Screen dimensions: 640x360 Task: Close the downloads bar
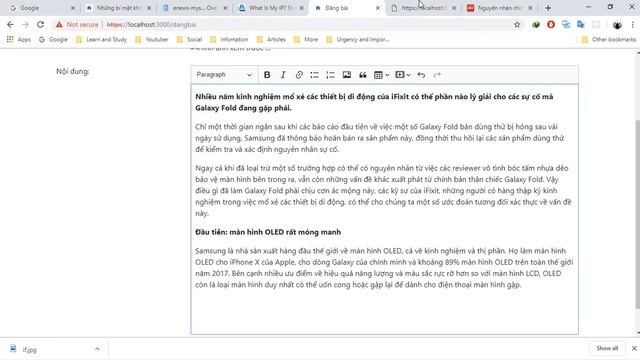[634, 348]
